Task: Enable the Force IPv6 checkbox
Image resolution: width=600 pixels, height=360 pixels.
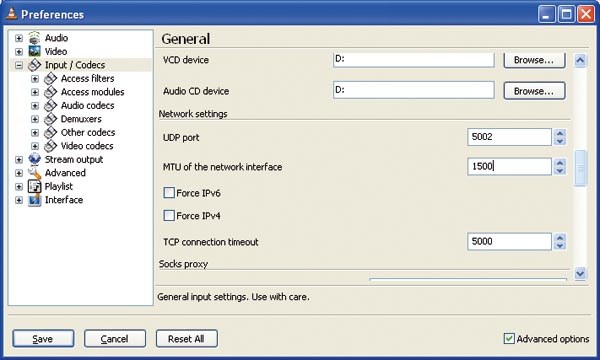Action: pos(169,193)
